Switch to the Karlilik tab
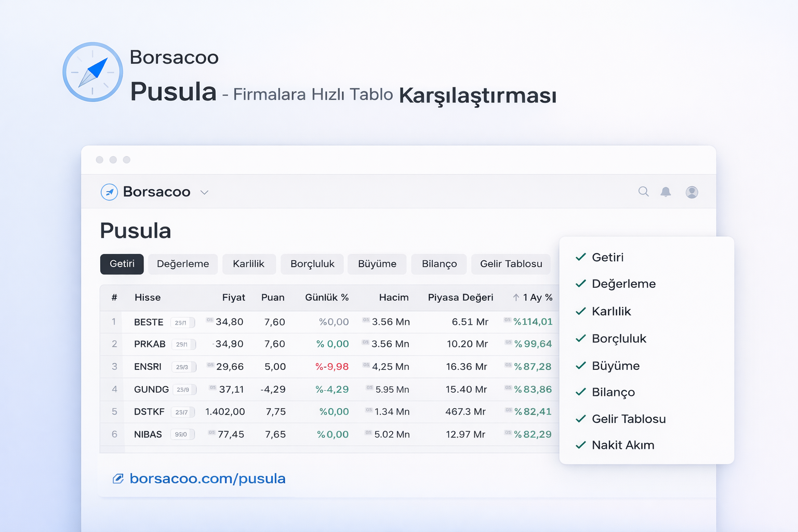The width and height of the screenshot is (798, 532). pos(249,264)
